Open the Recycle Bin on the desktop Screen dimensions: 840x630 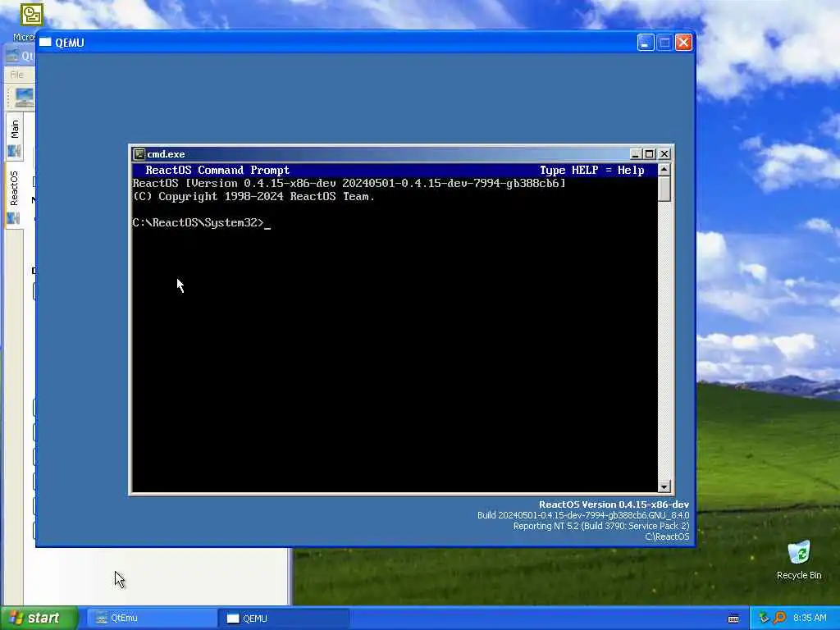coord(799,560)
